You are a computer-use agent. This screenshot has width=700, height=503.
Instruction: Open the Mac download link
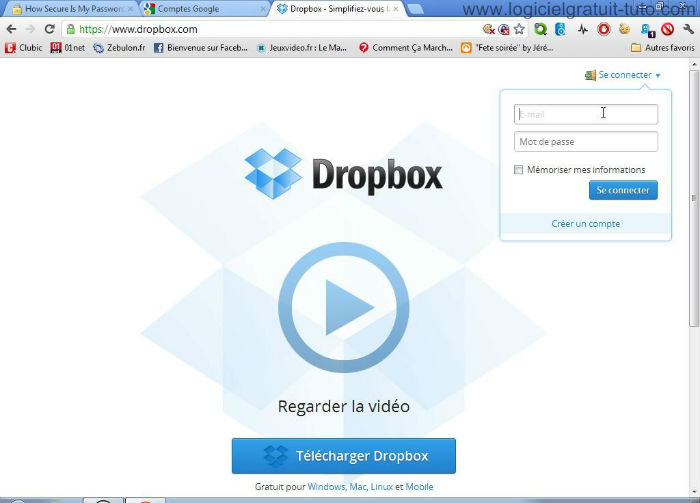pyautogui.click(x=358, y=487)
